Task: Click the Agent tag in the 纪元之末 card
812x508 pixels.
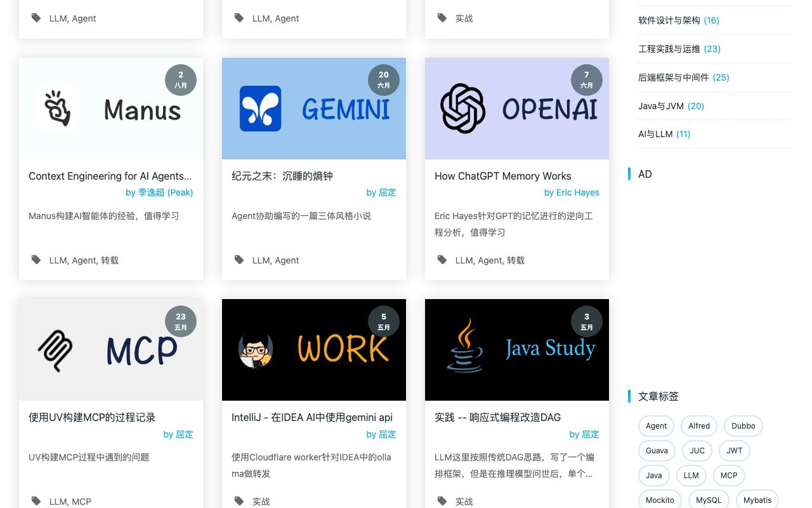Action: pos(287,260)
